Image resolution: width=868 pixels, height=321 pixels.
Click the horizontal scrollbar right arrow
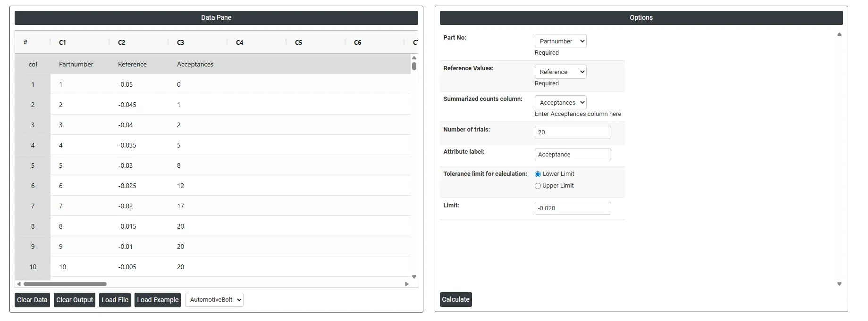coord(407,284)
